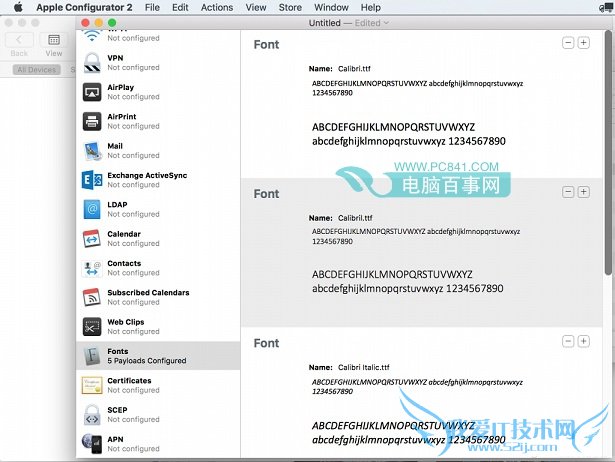Open the Help menu
Screen dimensions: 615x462
[x=371, y=7]
